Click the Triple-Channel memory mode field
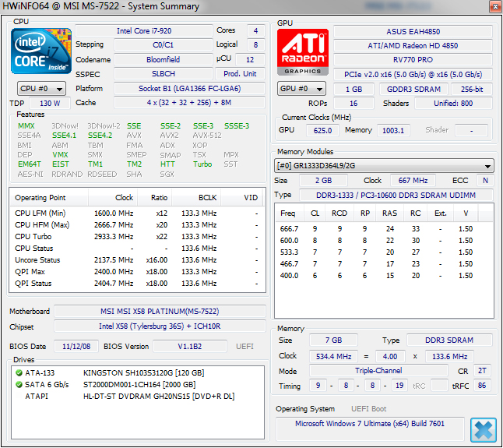503x448 pixels. (378, 371)
